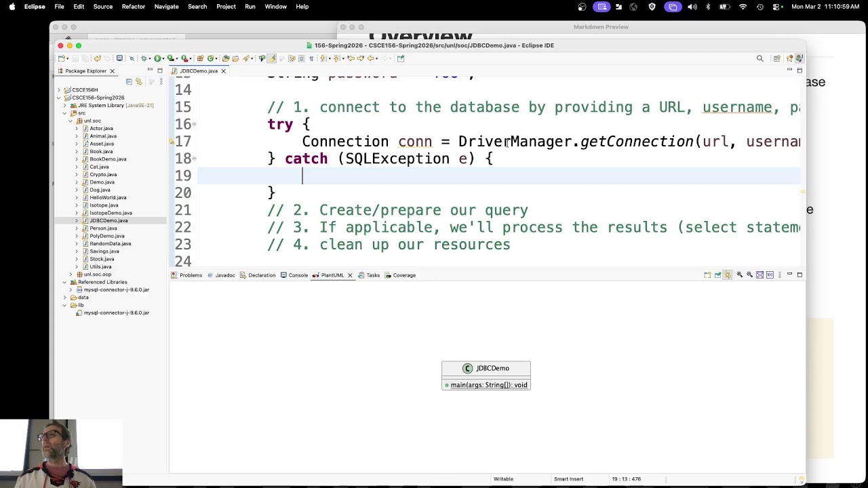The image size is (868, 488).
Task: Open the Refactor menu
Action: point(133,7)
